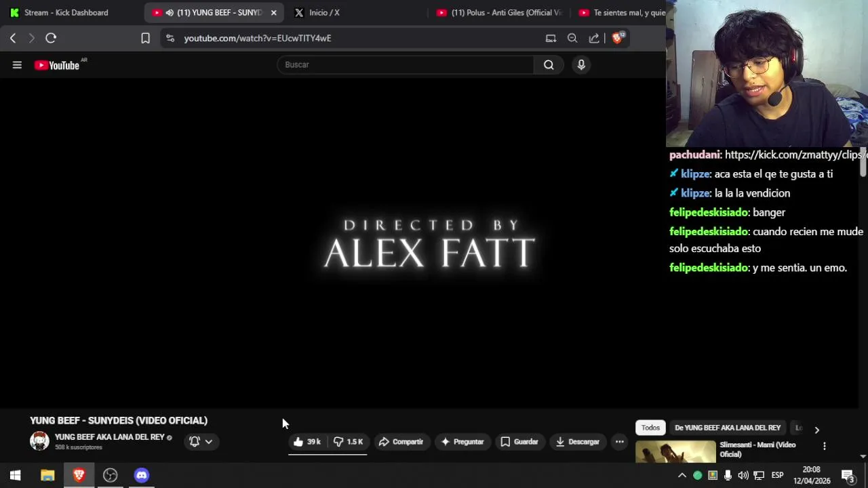Expand the subscription notification dropdown chevron
Viewport: 868px width, 488px height.
pyautogui.click(x=209, y=442)
